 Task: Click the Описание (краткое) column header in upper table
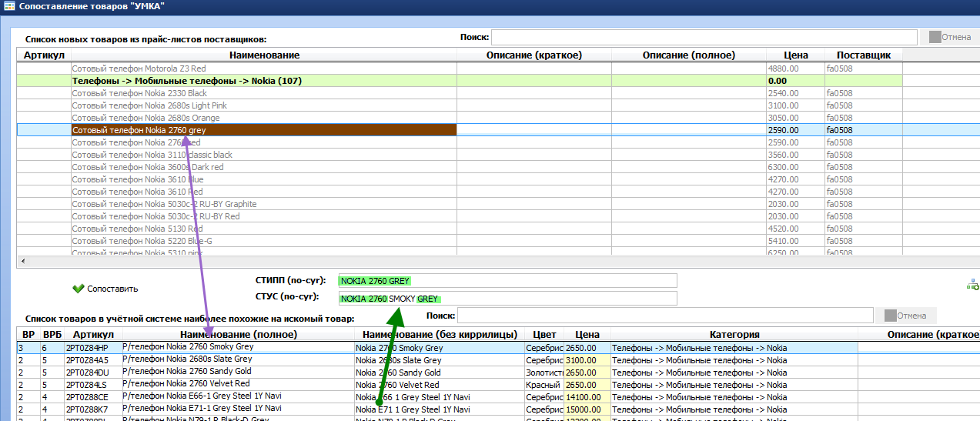534,55
